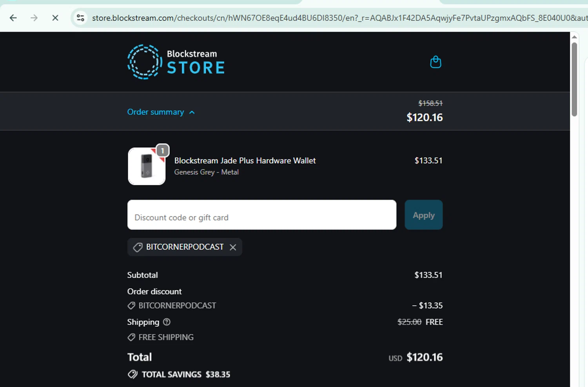Viewport: 588px width, 387px height.
Task: Click the TOTAL SAVINGS $38.35 text
Action: tap(186, 374)
